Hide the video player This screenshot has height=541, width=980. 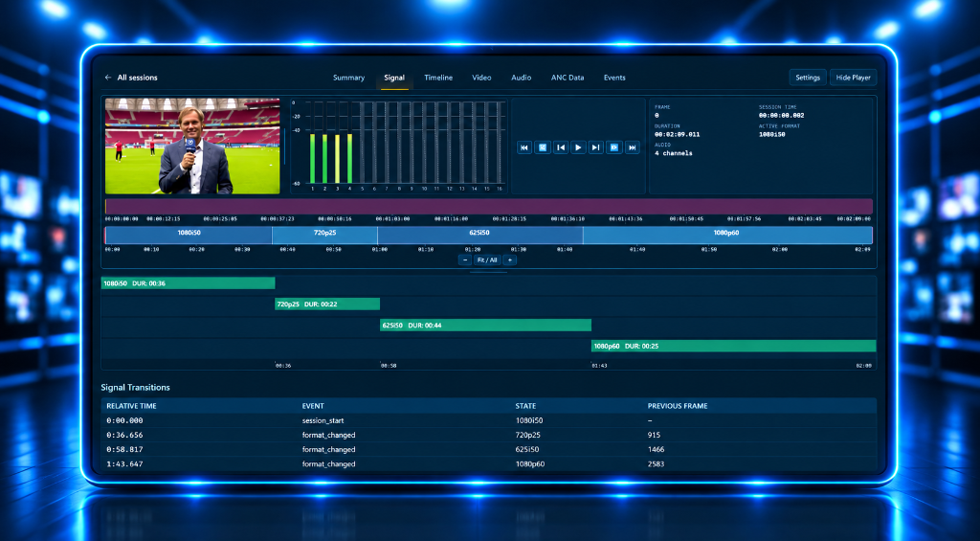click(x=853, y=78)
